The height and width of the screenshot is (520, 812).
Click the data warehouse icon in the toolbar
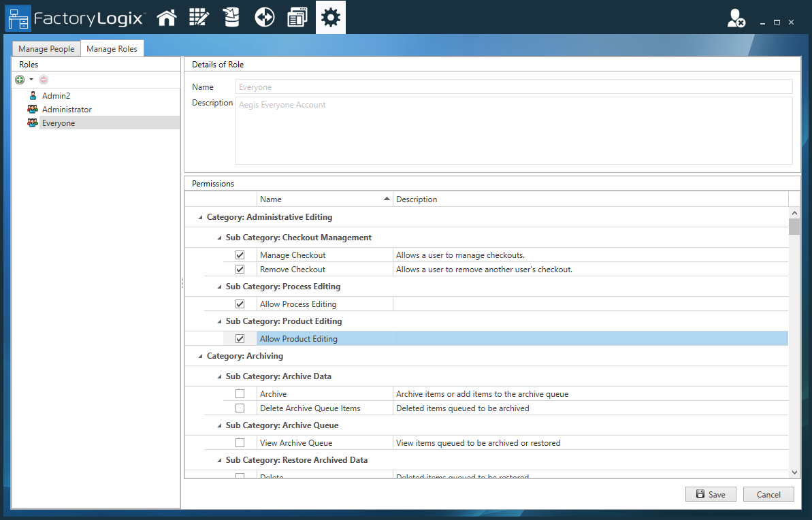231,17
